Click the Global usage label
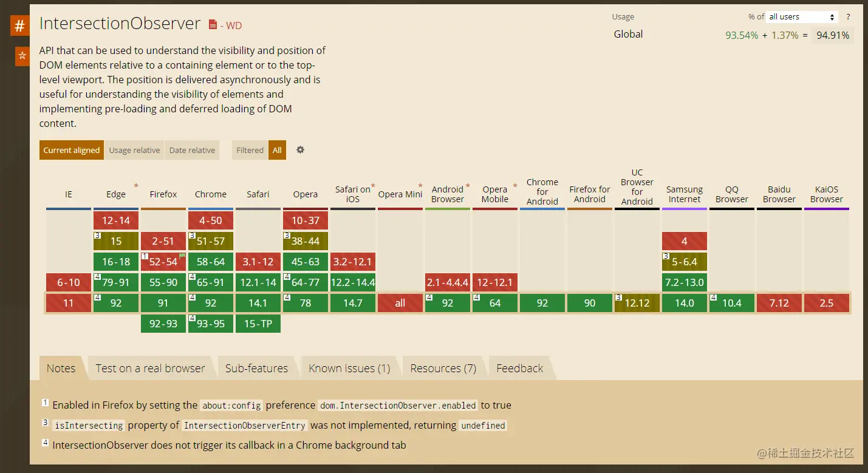The image size is (868, 473). (628, 34)
